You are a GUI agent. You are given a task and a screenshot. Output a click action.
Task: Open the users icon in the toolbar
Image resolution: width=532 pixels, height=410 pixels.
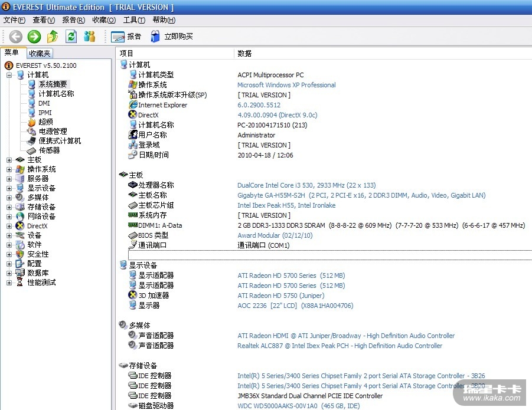tap(90, 37)
